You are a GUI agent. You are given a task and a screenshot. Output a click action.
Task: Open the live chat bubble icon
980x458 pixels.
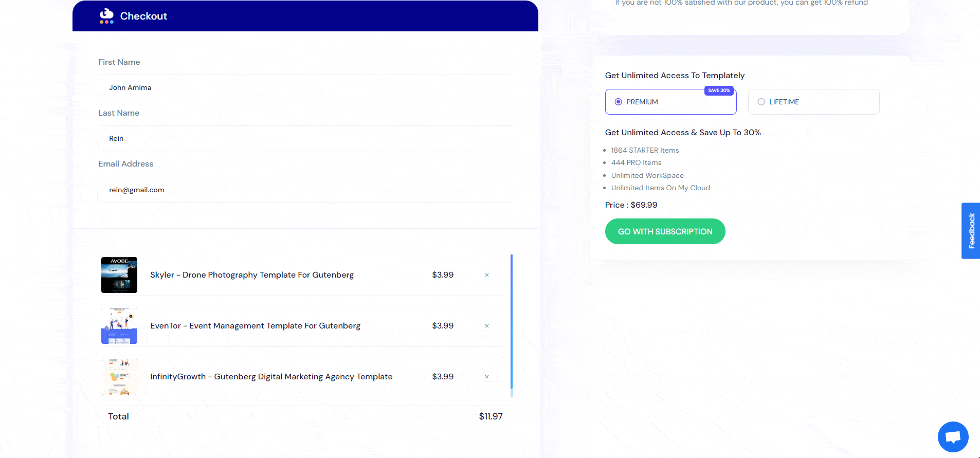coord(953,437)
